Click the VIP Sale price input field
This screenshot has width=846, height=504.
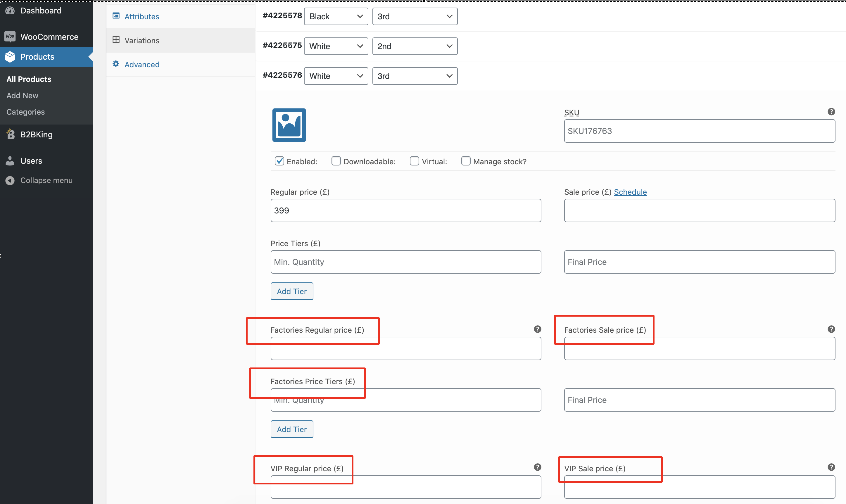click(700, 487)
